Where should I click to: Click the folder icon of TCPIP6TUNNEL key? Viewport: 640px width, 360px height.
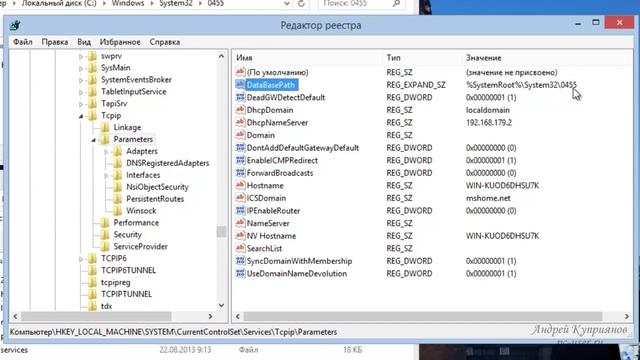93,270
